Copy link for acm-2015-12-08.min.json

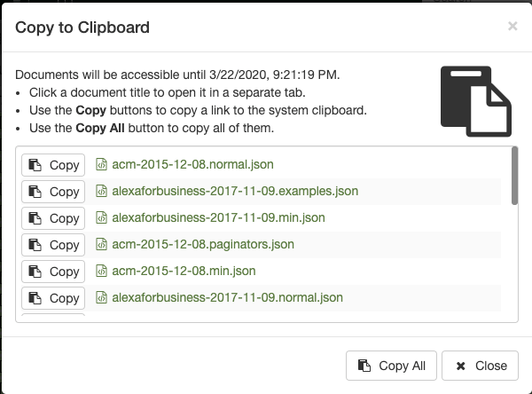click(x=53, y=272)
